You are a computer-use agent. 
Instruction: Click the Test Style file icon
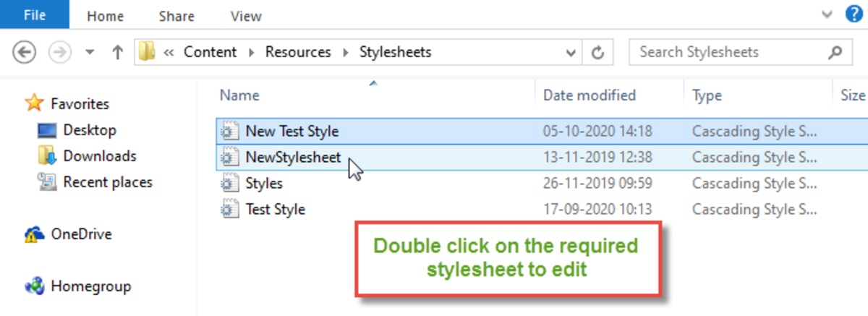[x=229, y=210]
